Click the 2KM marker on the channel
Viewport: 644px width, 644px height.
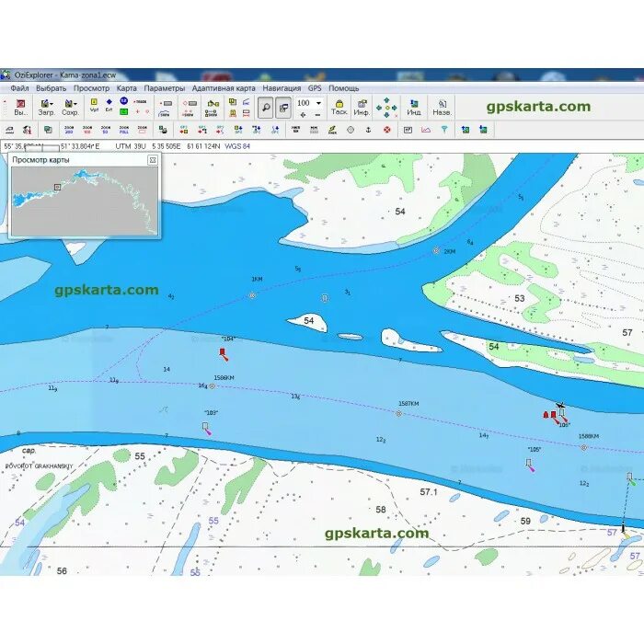click(436, 250)
